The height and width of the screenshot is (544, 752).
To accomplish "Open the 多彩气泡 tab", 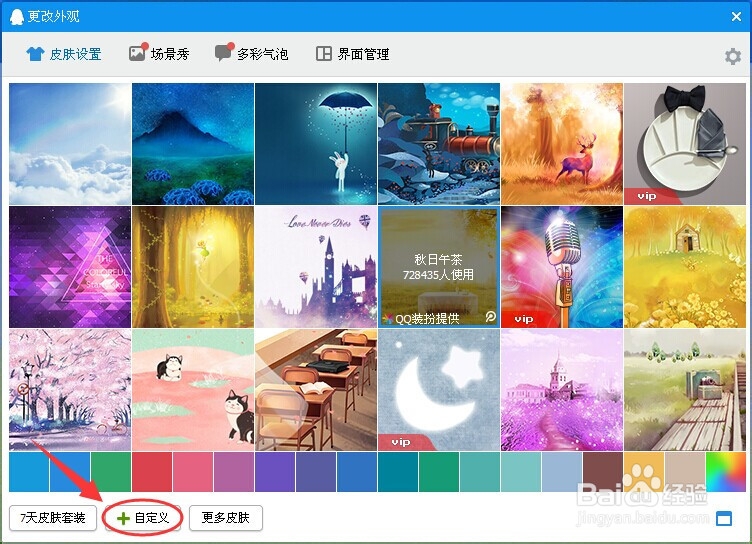I will click(x=252, y=53).
